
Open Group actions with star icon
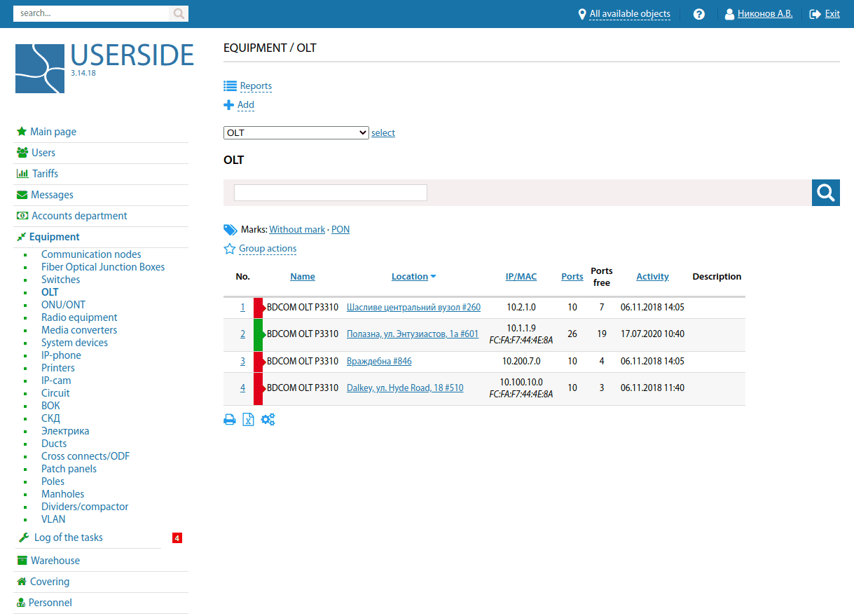tap(267, 249)
